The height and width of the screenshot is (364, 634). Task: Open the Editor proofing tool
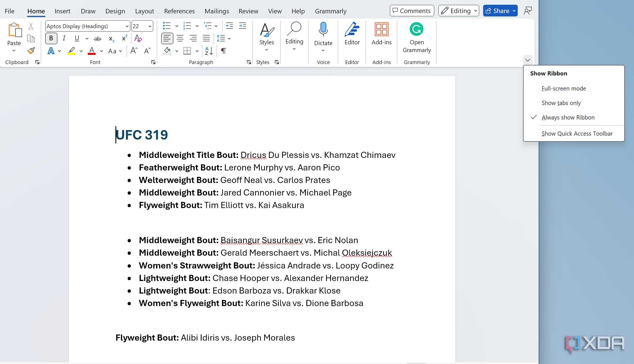[x=352, y=34]
